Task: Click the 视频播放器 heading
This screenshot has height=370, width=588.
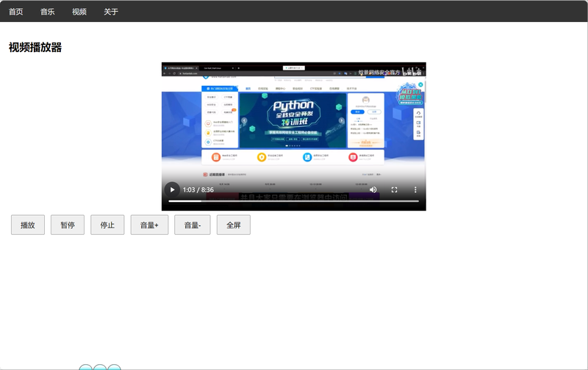Action: (35, 48)
